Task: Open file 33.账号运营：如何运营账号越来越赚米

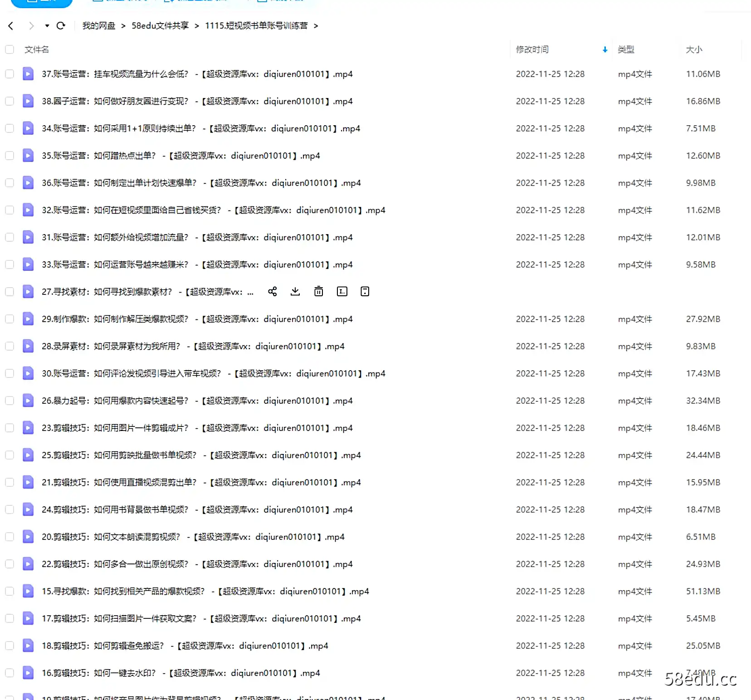Action: (197, 264)
